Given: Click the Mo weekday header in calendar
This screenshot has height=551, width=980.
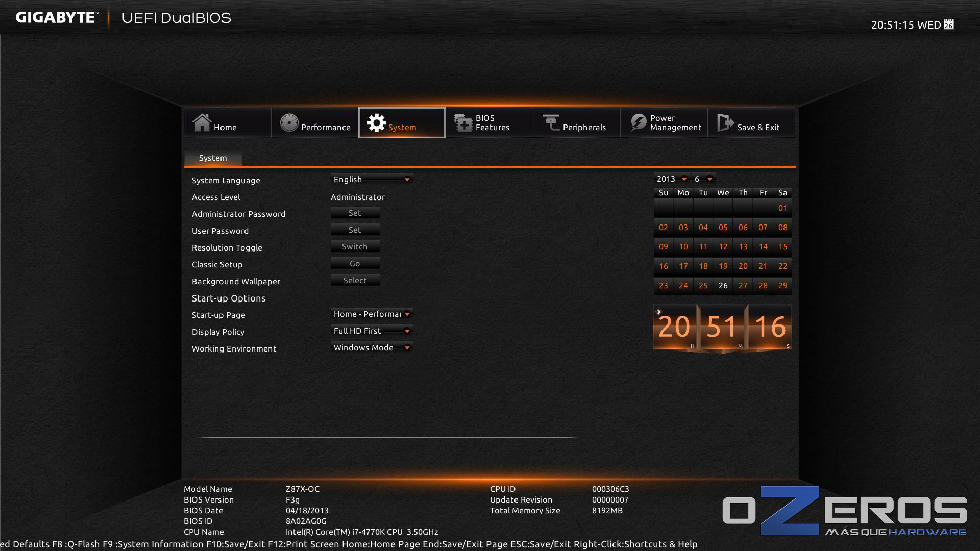Looking at the screenshot, I should 683,192.
